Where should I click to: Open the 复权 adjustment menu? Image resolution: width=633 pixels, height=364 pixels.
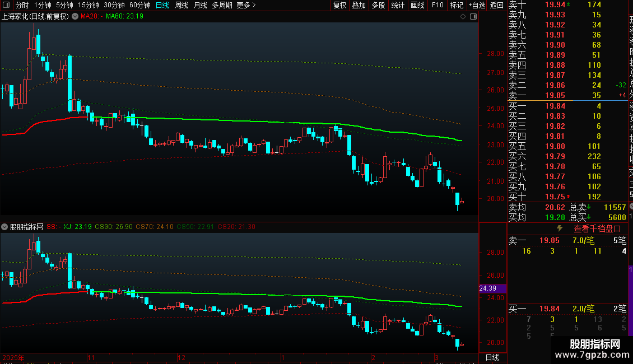(339, 5)
